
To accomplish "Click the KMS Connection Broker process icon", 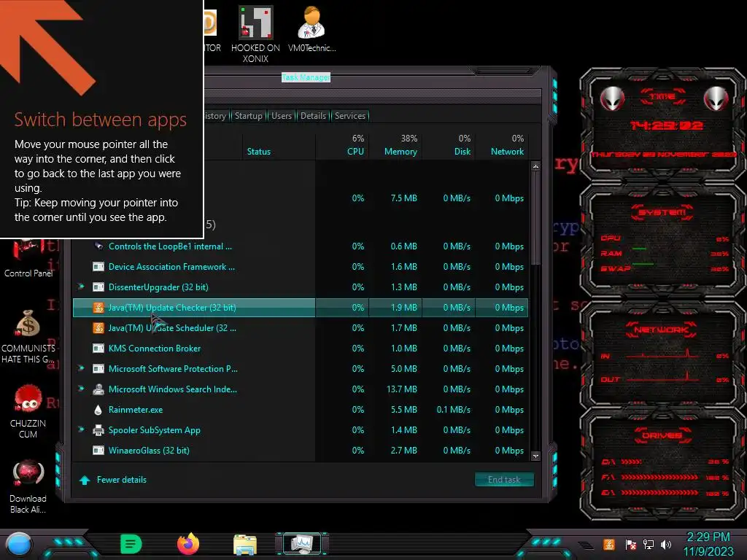I will pyautogui.click(x=98, y=349).
